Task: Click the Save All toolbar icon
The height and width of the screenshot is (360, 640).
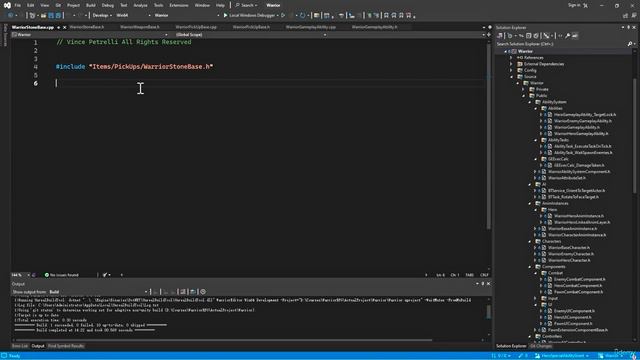Action: [x=58, y=16]
